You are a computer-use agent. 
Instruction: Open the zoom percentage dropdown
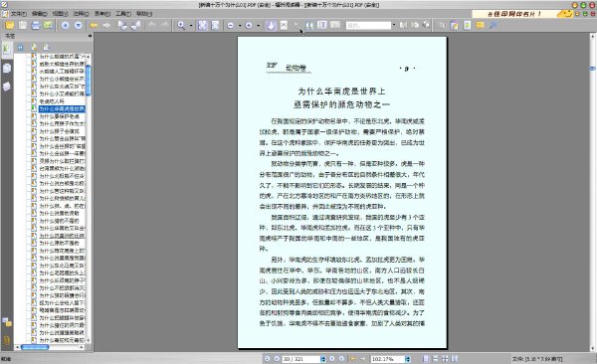pyautogui.click(x=408, y=359)
